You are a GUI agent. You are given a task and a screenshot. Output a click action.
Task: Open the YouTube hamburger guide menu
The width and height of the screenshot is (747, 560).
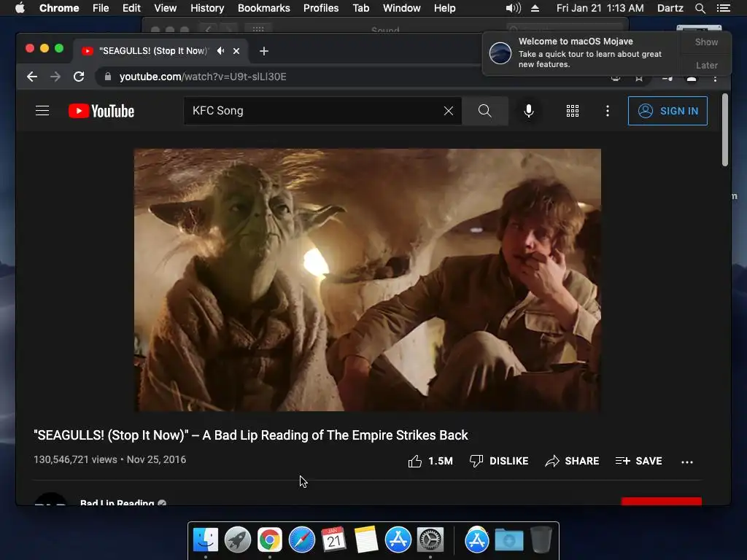tap(42, 111)
